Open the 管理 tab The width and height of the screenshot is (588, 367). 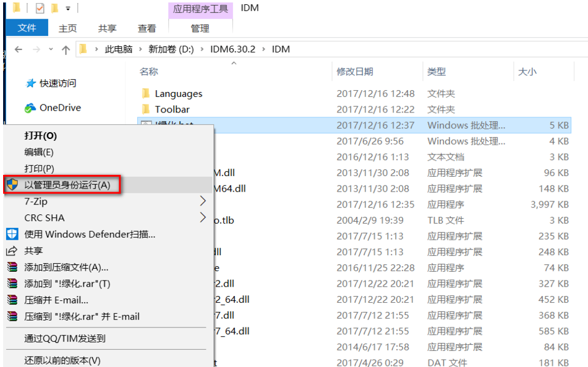tap(200, 28)
